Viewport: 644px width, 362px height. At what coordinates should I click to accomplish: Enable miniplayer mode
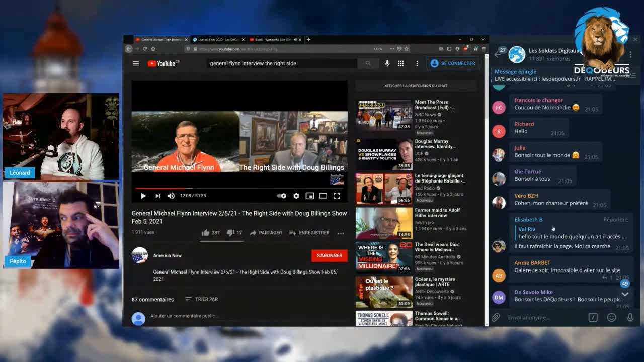(310, 196)
